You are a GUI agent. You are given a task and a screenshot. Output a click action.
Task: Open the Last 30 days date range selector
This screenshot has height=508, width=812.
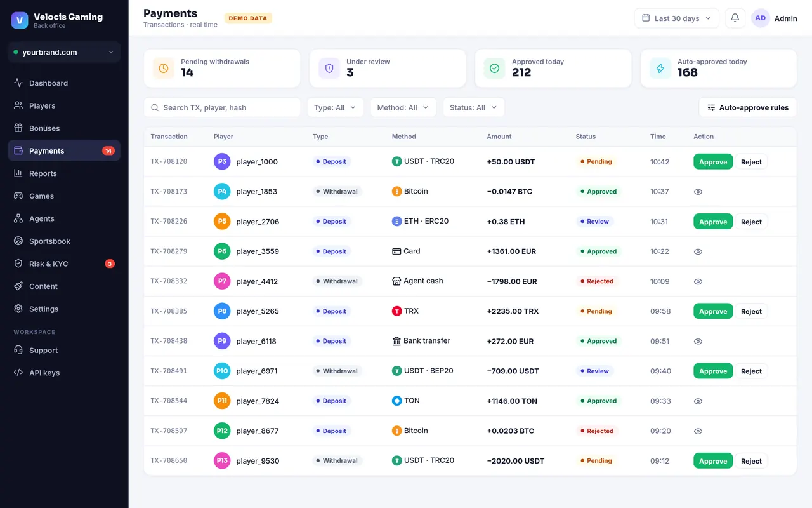coord(677,18)
